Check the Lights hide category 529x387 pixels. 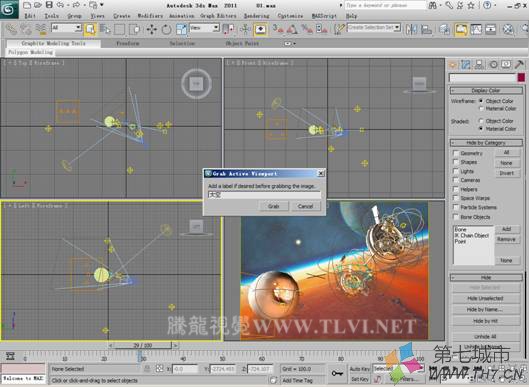coord(455,171)
